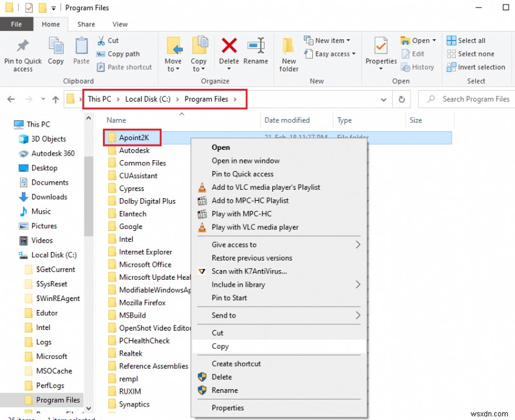
Task: Click Select none in the ribbon
Action: pos(469,53)
